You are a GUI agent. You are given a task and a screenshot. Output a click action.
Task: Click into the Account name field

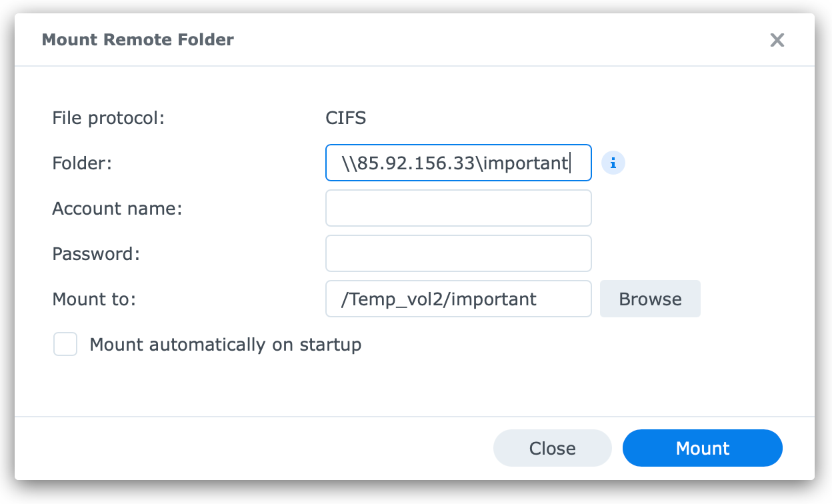coord(459,208)
